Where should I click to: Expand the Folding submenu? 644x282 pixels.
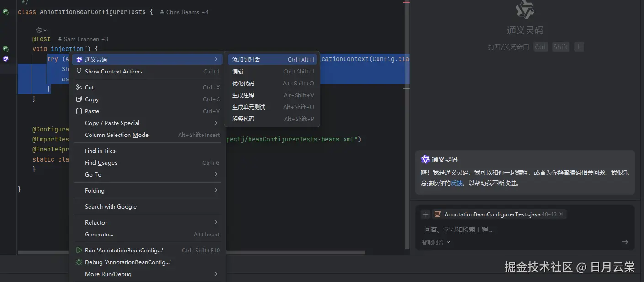click(216, 190)
